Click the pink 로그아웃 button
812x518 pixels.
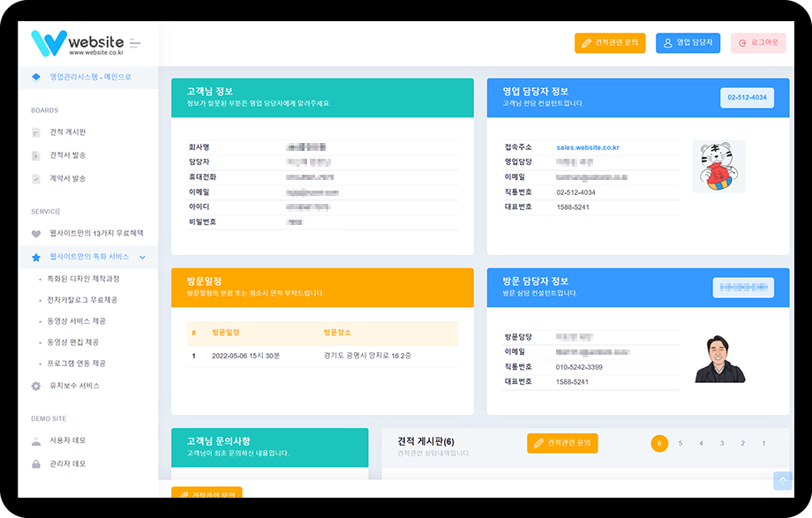757,42
